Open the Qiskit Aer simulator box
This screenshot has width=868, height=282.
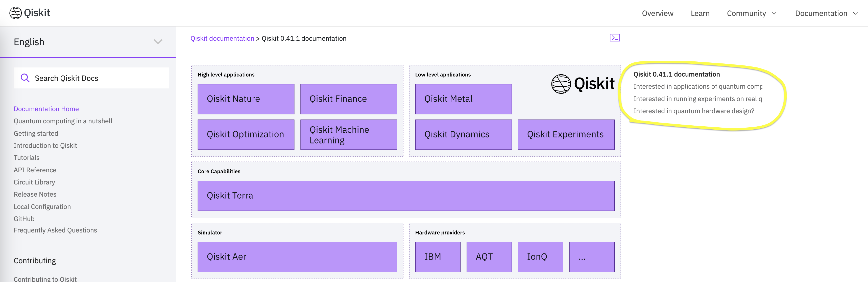pyautogui.click(x=297, y=257)
